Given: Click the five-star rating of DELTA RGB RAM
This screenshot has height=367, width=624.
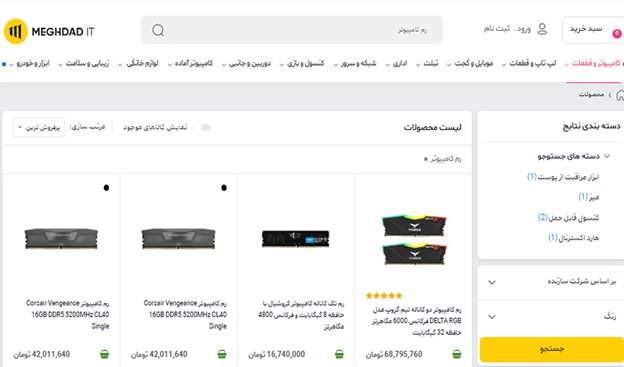Looking at the screenshot, I should coord(384,295).
